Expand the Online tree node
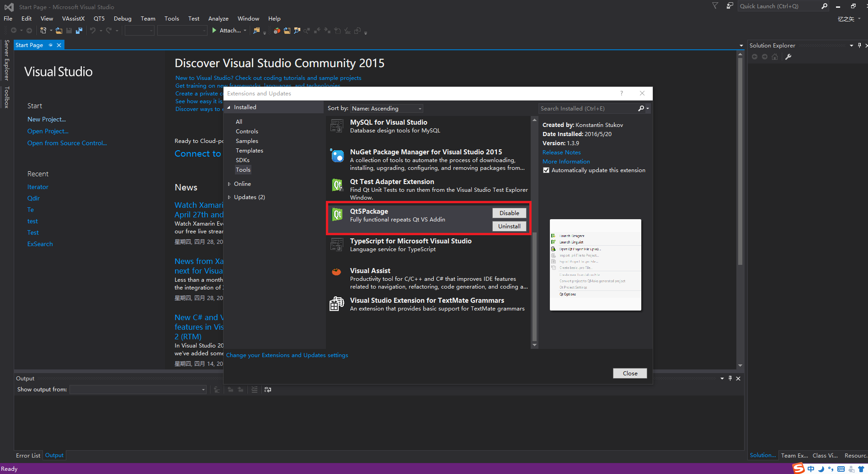 click(x=229, y=184)
